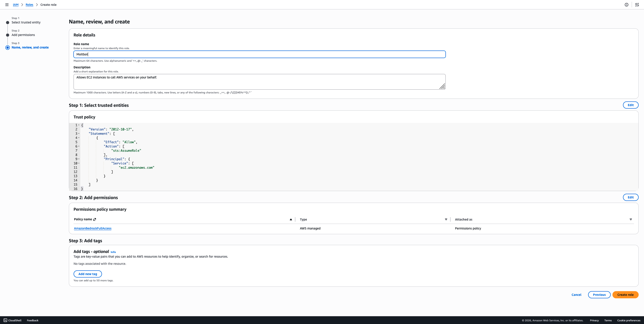This screenshot has height=324, width=644.
Task: Select Step 3 Name, review, and create
Action: click(x=30, y=47)
